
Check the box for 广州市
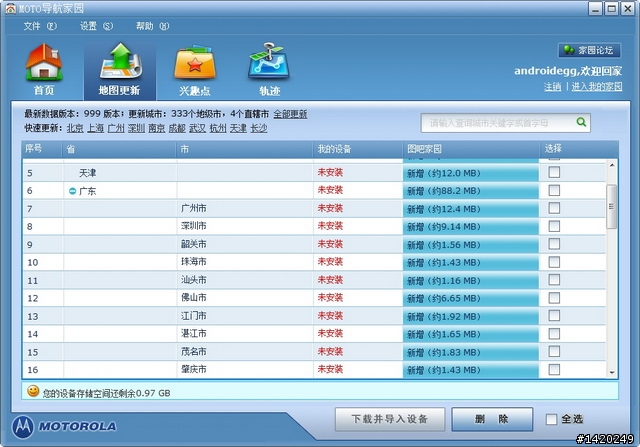pyautogui.click(x=554, y=208)
